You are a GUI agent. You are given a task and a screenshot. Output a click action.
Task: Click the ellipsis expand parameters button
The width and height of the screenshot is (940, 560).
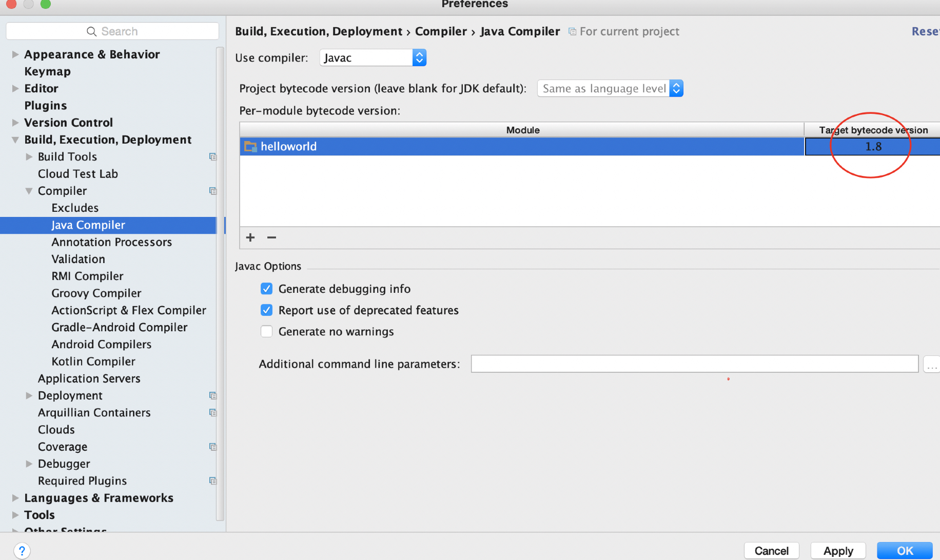point(931,364)
